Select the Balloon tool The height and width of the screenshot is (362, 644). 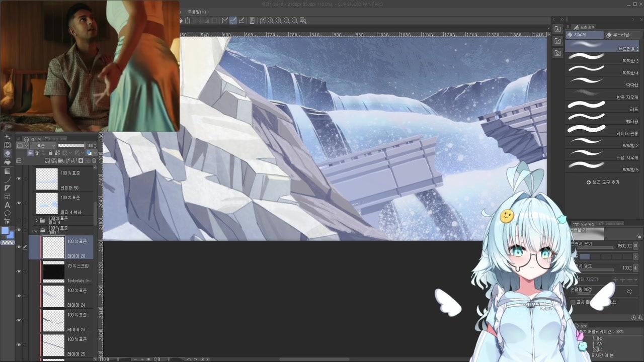[8, 214]
